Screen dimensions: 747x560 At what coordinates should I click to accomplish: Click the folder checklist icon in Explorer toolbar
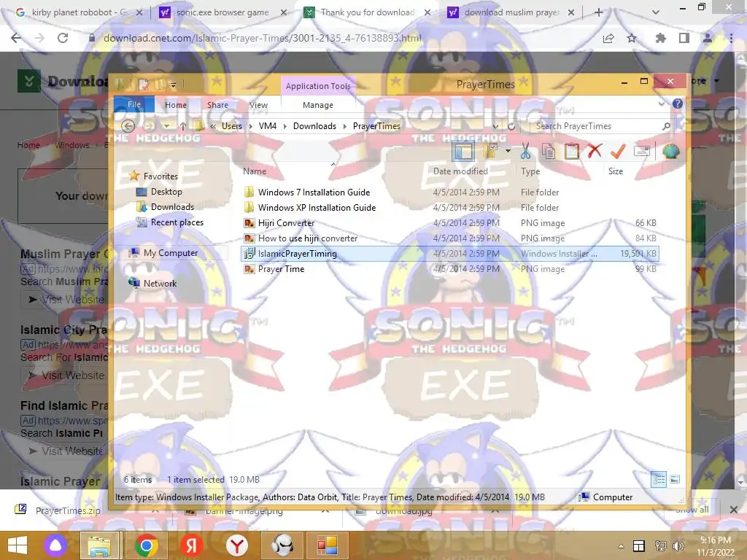click(x=491, y=152)
